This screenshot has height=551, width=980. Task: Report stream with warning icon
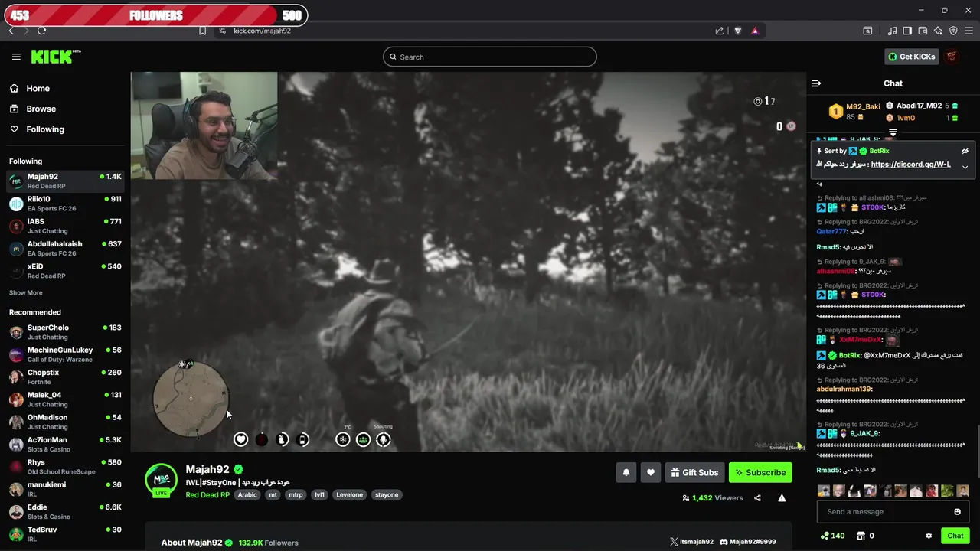782,498
